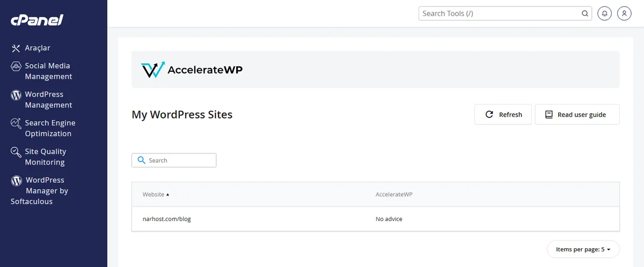
Task: Refresh the WordPress sites list
Action: tap(503, 115)
